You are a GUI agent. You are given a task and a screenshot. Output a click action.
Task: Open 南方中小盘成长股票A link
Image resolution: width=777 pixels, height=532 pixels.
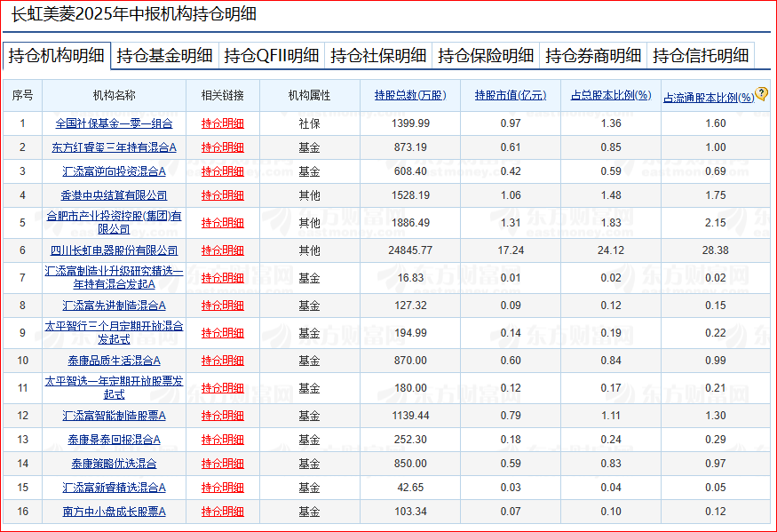(x=114, y=512)
